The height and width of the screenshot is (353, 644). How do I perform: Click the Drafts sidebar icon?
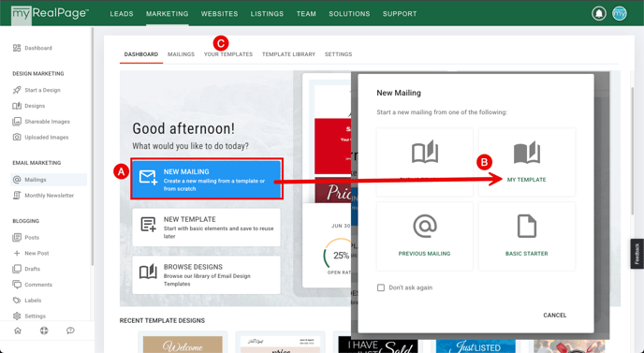(x=17, y=269)
